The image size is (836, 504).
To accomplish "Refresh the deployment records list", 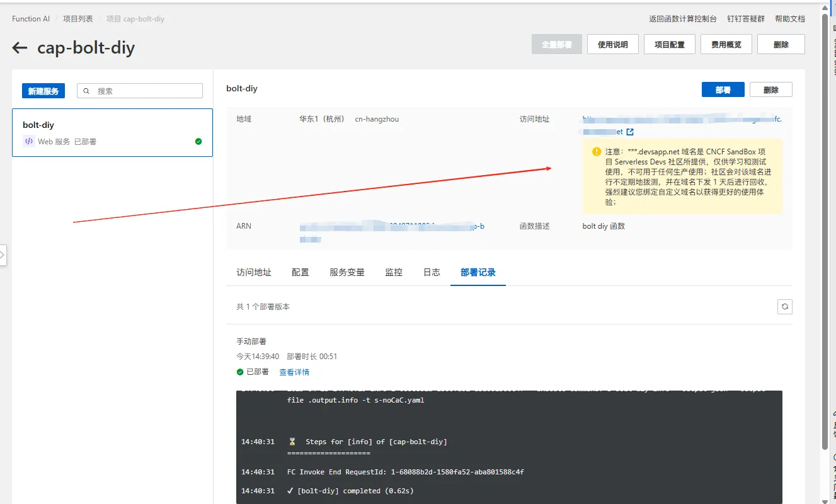I will pos(784,307).
